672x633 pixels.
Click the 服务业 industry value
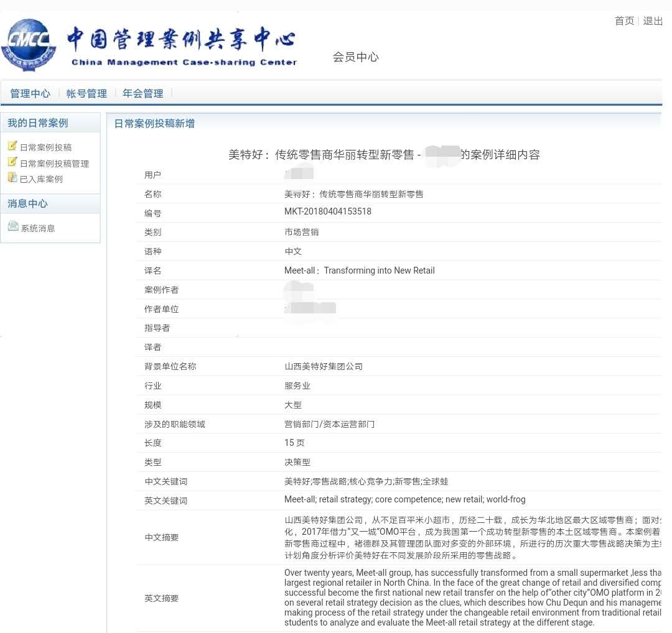(x=297, y=386)
